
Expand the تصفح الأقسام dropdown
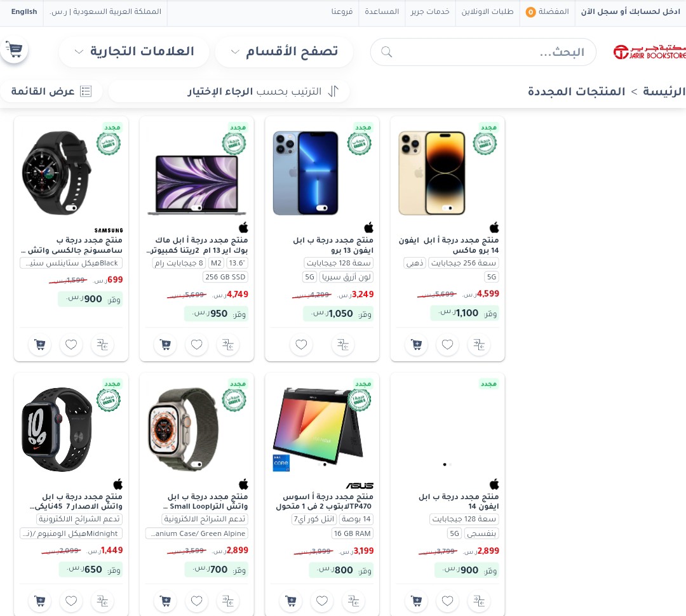tap(285, 51)
